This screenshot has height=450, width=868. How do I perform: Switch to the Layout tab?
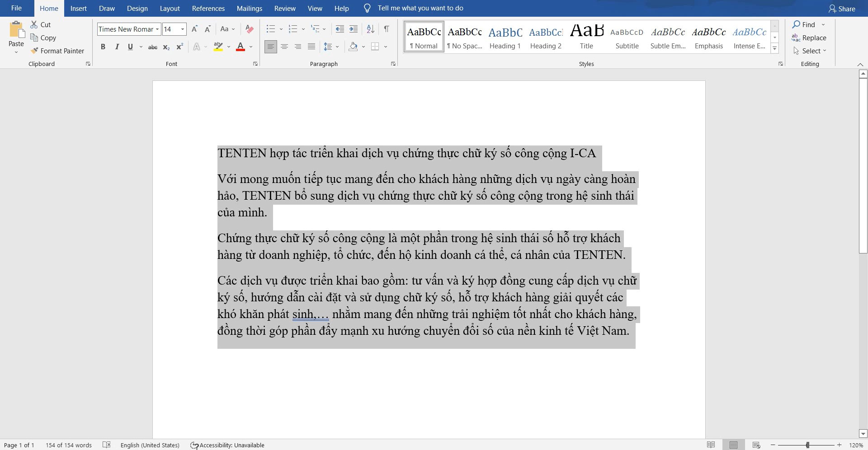pos(170,8)
